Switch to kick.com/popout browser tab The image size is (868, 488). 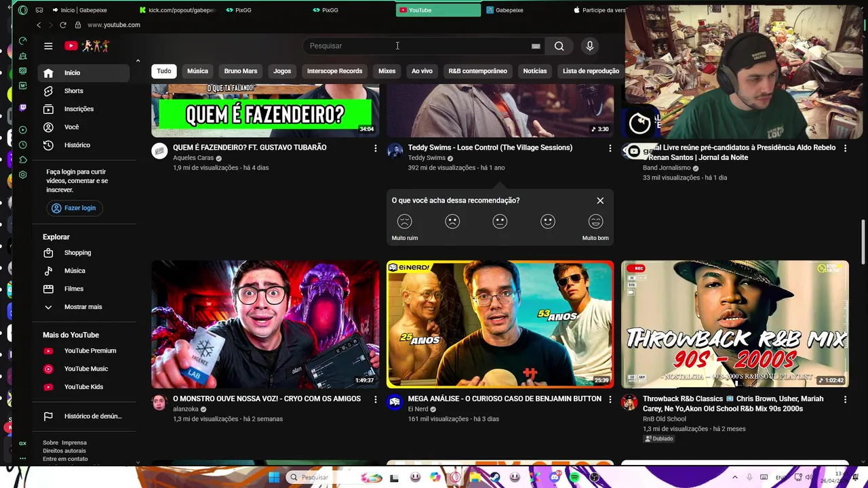tap(177, 10)
